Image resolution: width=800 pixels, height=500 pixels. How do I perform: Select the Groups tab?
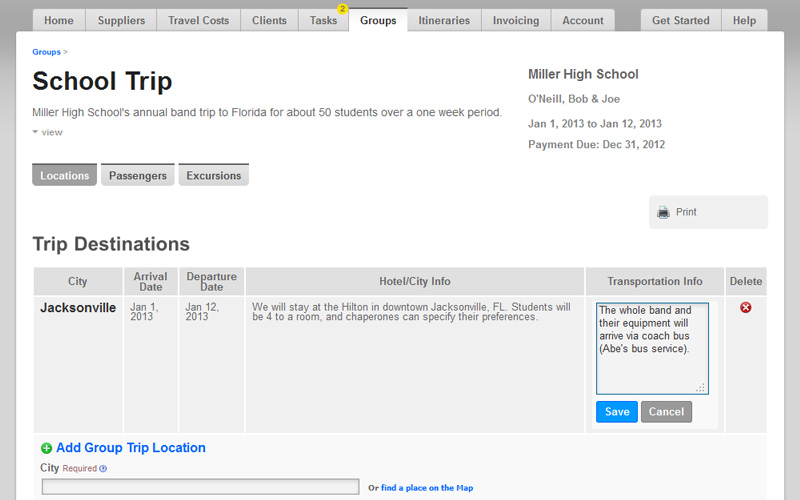point(378,20)
